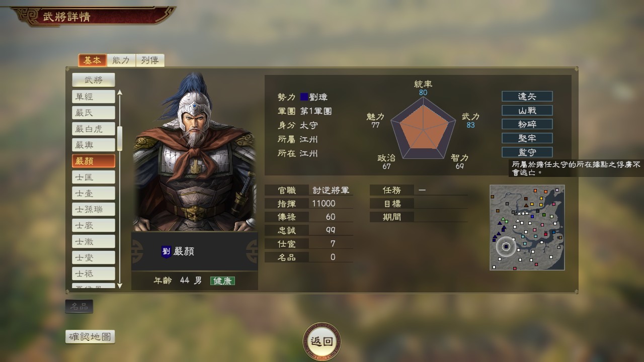Select the 堅牢 trait tag
Viewport: 644px width, 362px height.
click(x=527, y=138)
